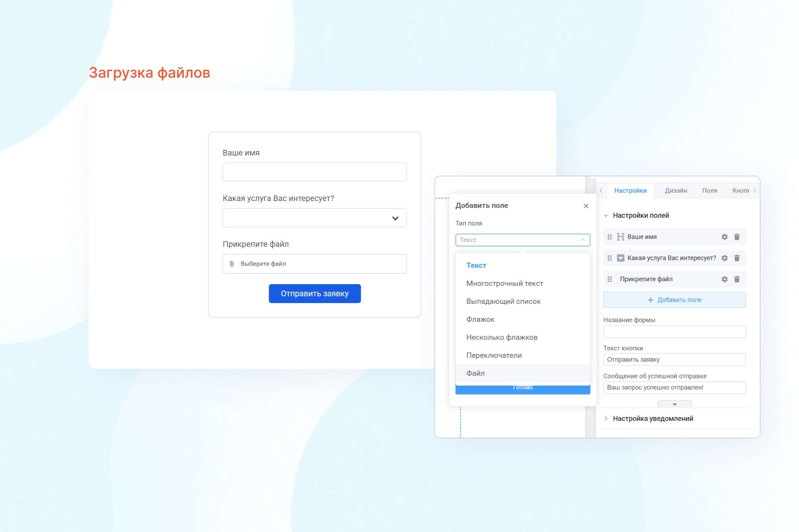Switch to the Поля tab
The image size is (799, 532).
(709, 191)
